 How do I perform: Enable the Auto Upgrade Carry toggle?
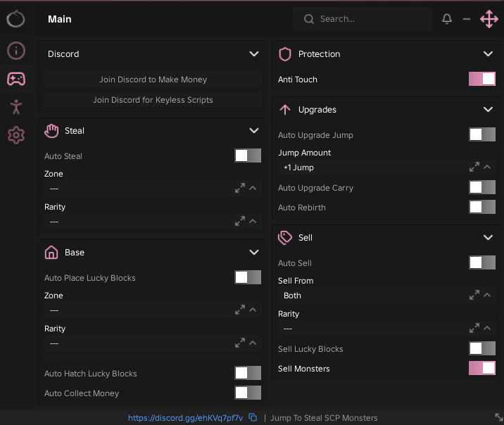click(481, 188)
